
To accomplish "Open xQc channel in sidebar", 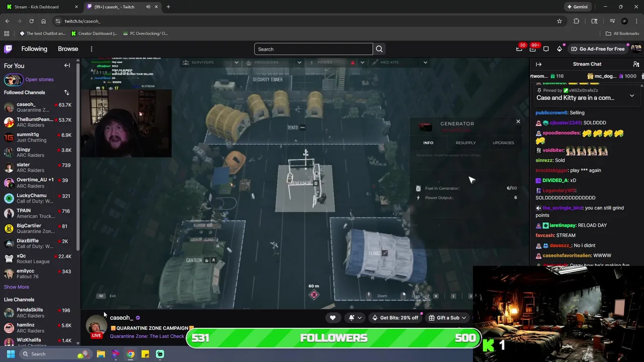I will click(39, 258).
